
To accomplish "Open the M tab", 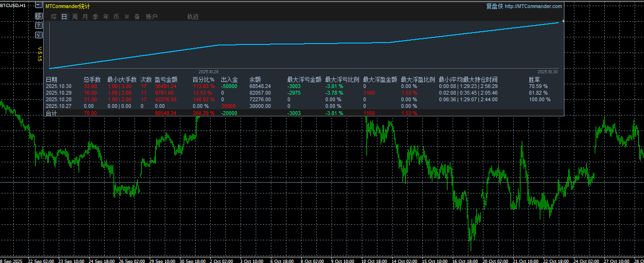I will [x=126, y=17].
